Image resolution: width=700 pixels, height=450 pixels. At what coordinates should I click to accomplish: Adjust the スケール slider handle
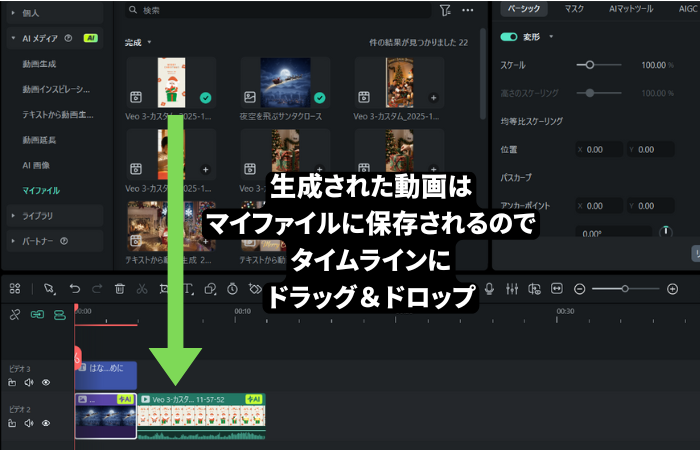pyautogui.click(x=590, y=65)
